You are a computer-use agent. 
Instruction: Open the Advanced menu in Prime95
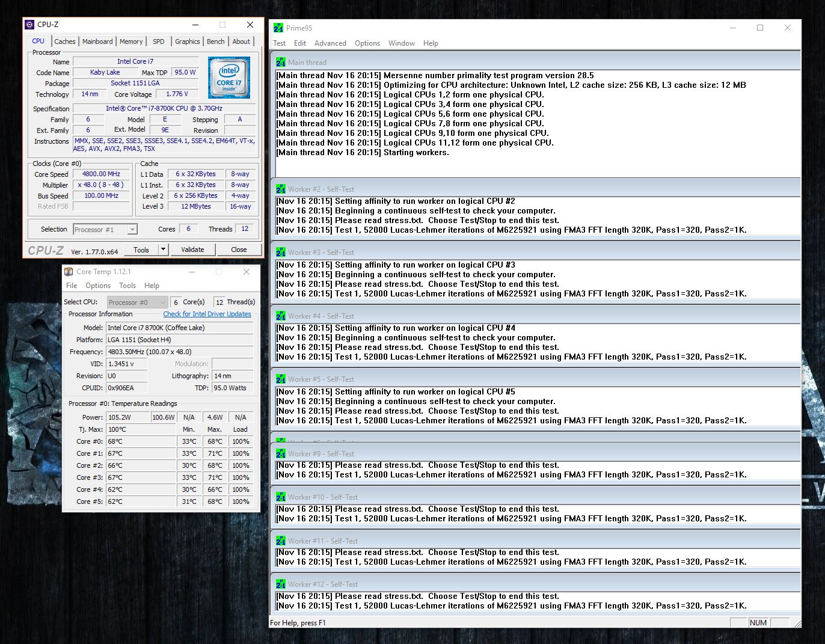tap(330, 43)
